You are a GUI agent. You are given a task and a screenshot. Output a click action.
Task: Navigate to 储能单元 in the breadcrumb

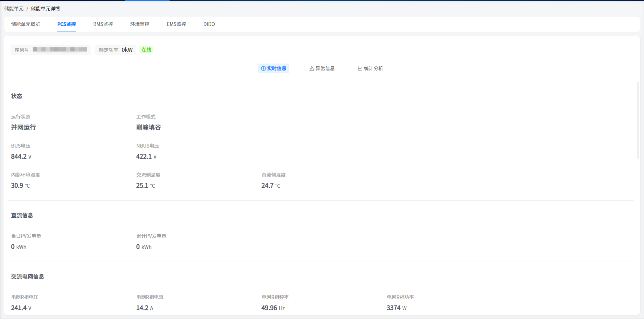pyautogui.click(x=14, y=9)
